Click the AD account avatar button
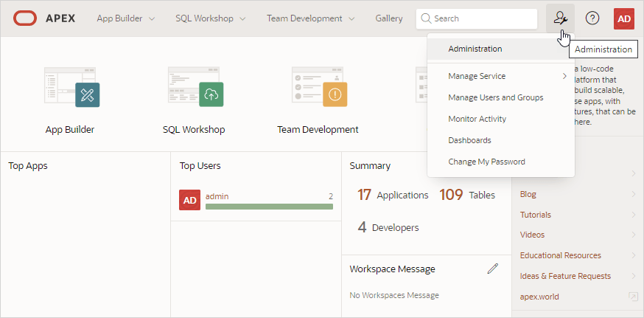The image size is (644, 318). [x=624, y=18]
